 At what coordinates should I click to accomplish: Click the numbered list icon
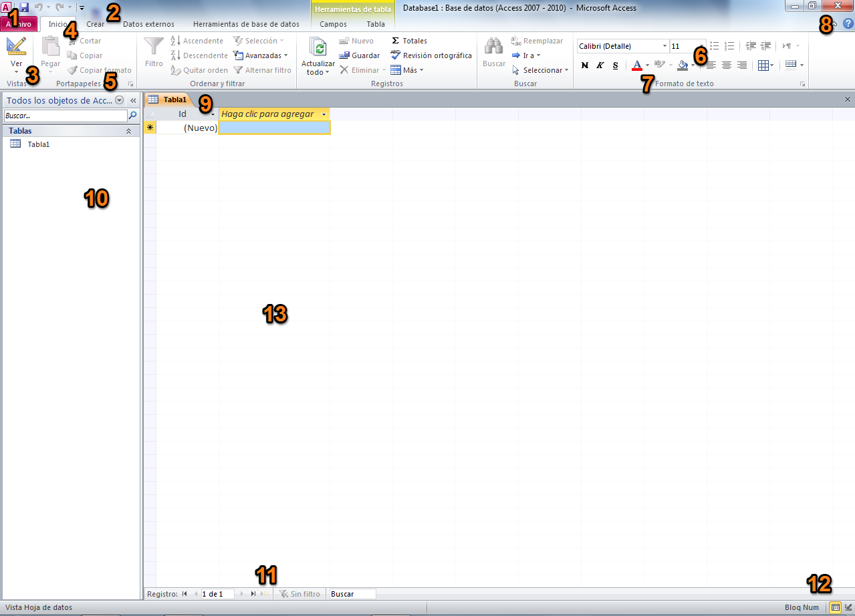click(729, 46)
